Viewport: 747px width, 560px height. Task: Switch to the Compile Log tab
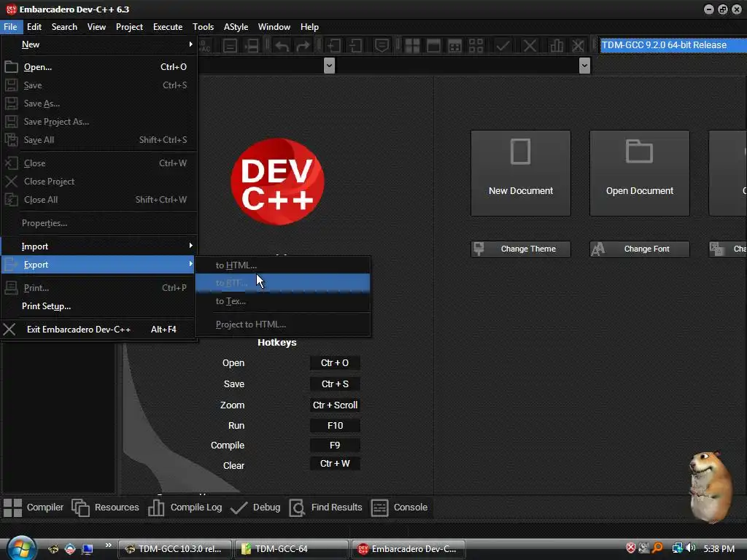[x=185, y=507]
